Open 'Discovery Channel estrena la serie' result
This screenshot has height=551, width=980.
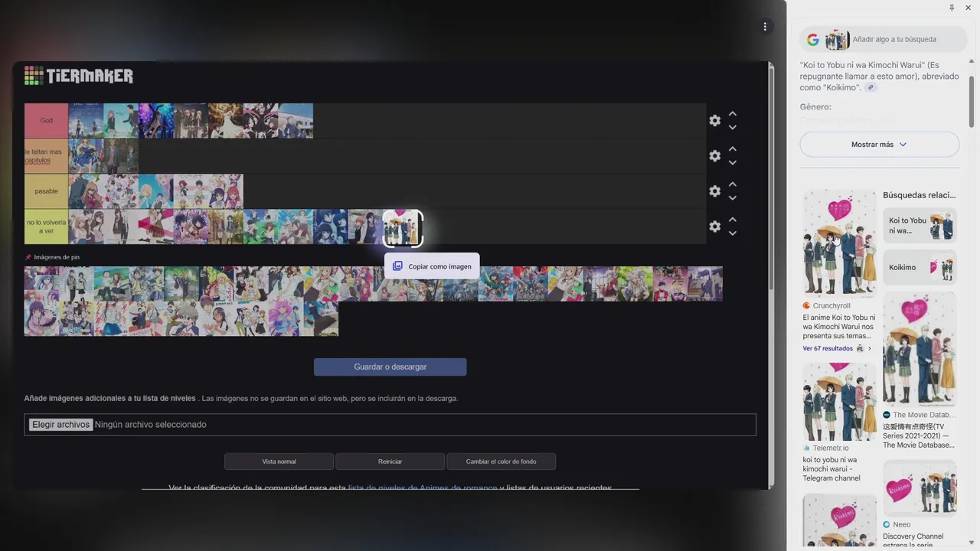[x=913, y=540]
